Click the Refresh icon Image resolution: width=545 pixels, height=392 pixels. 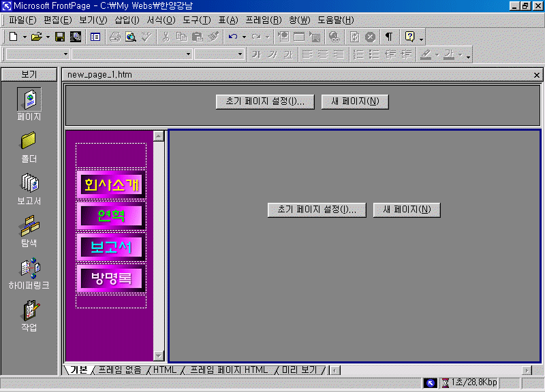pos(354,37)
